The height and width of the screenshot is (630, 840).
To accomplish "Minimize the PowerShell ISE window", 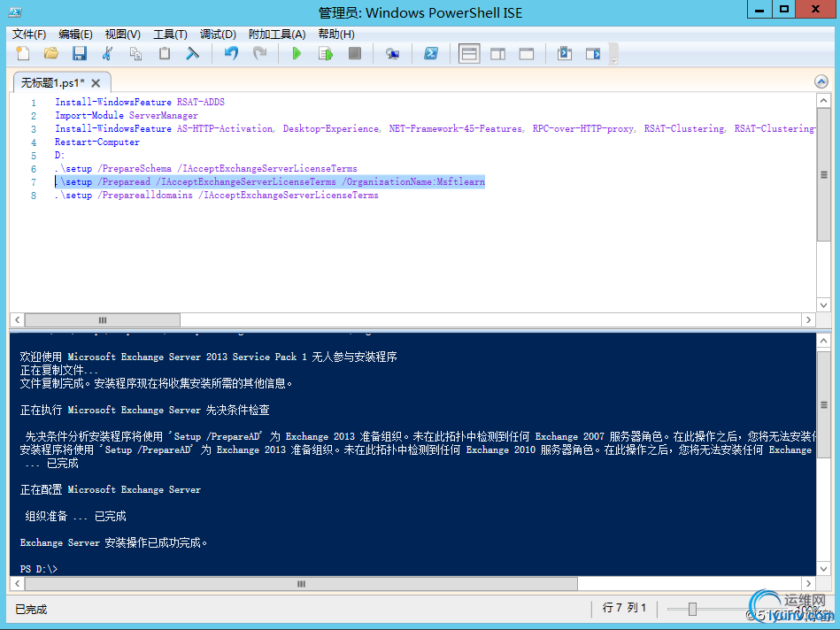I will pos(759,10).
